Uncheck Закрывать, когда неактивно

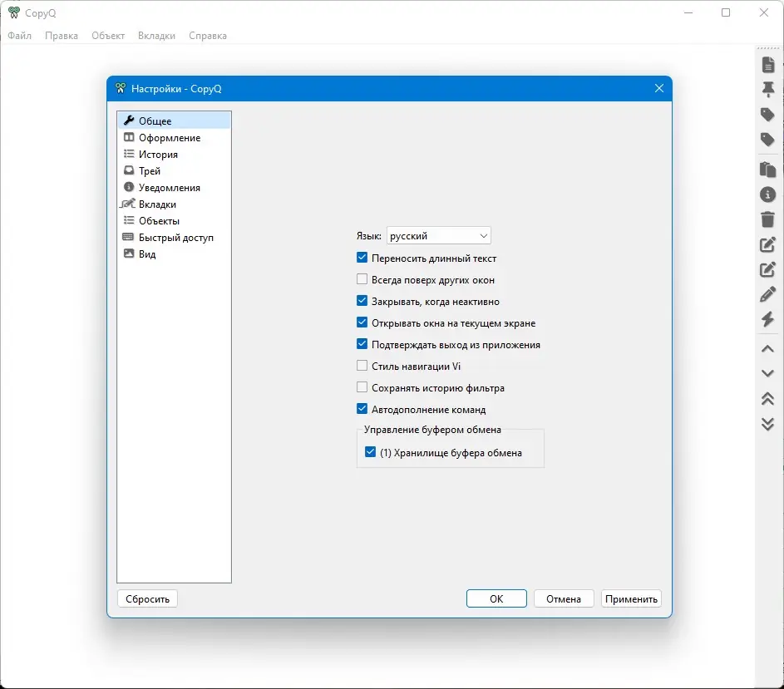tap(362, 301)
